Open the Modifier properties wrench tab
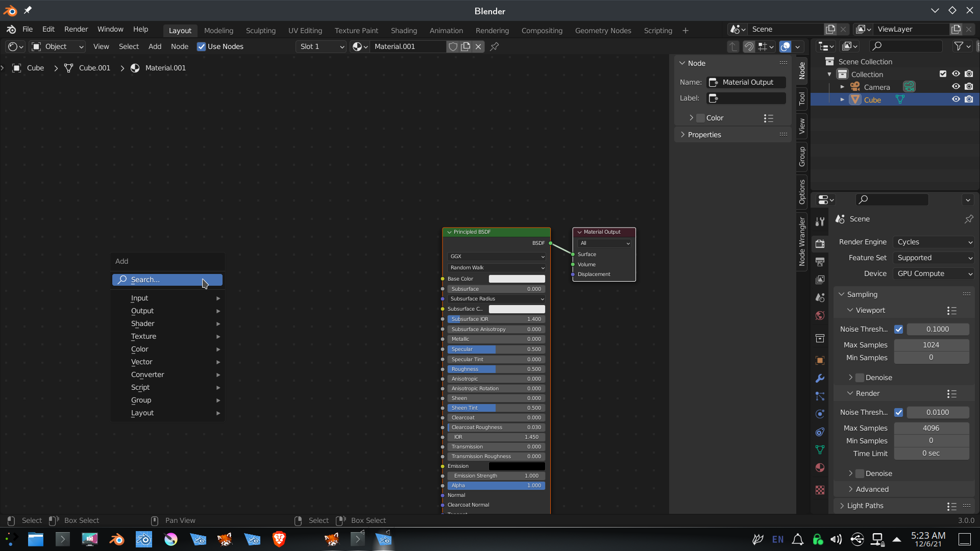The height and width of the screenshot is (551, 980). tap(820, 378)
